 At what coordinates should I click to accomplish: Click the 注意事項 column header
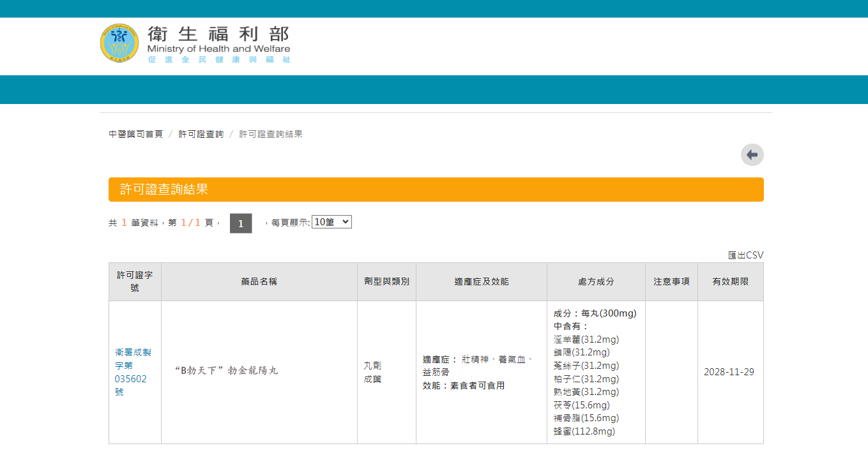coord(671,281)
